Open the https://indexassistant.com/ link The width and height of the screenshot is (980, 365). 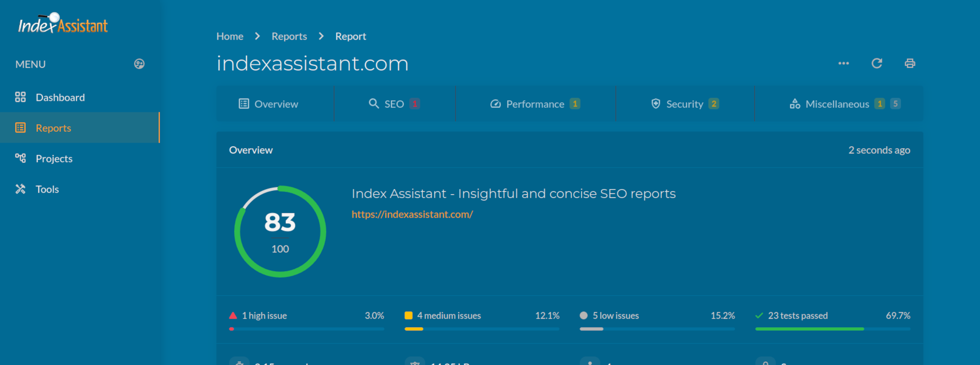[x=412, y=214]
